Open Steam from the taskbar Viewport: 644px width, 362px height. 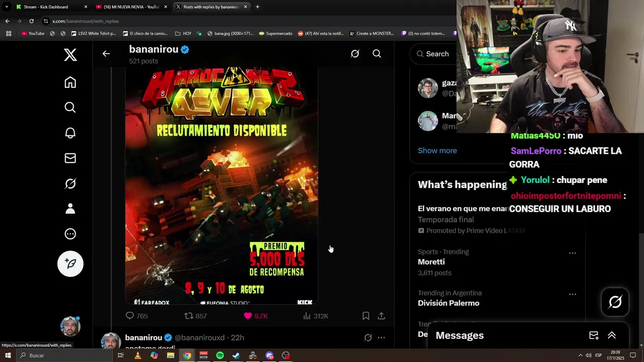point(236,355)
